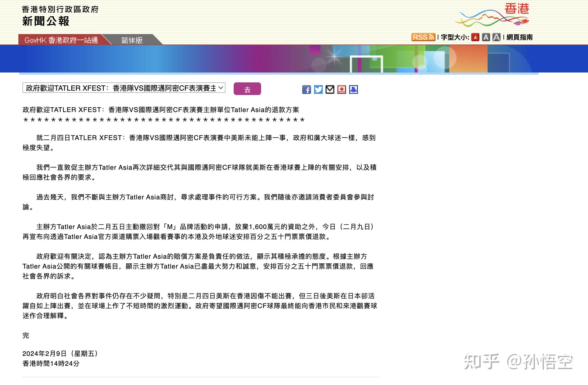588x385 pixels.
Task: Choose the small red font size A
Action: (x=475, y=37)
